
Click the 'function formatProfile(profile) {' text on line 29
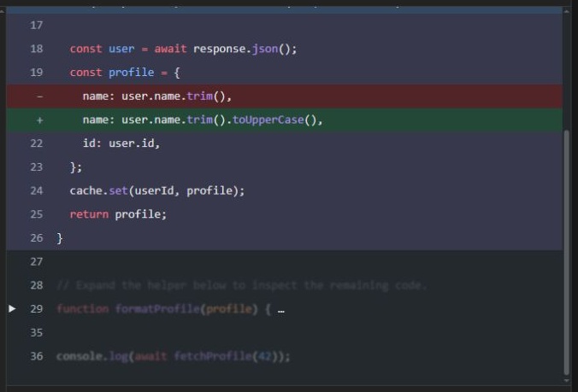pyautogui.click(x=163, y=308)
